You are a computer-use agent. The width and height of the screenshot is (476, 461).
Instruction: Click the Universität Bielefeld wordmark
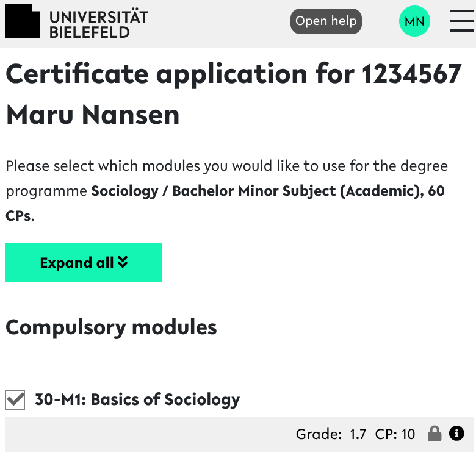pos(99,24)
